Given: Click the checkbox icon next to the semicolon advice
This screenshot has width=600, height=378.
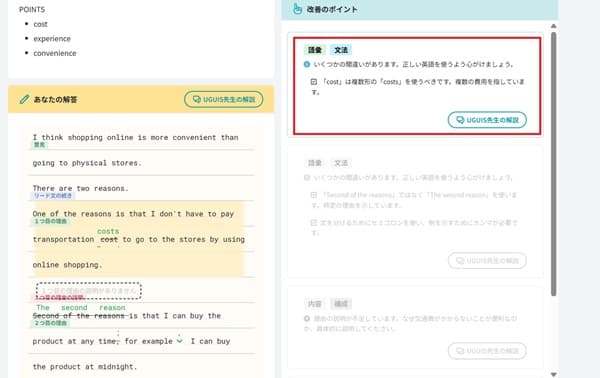Looking at the screenshot, I should [x=314, y=223].
